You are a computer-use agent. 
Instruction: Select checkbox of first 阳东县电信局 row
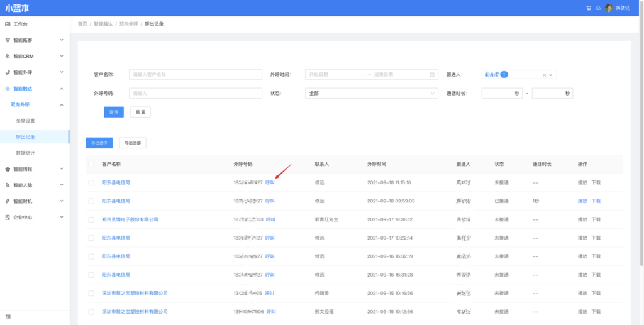(91, 182)
